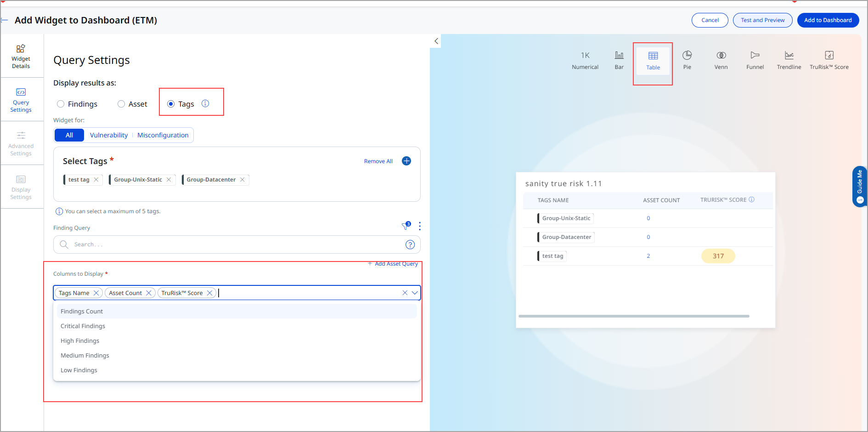868x432 pixels.
Task: Remove the test tag chip
Action: tap(96, 180)
